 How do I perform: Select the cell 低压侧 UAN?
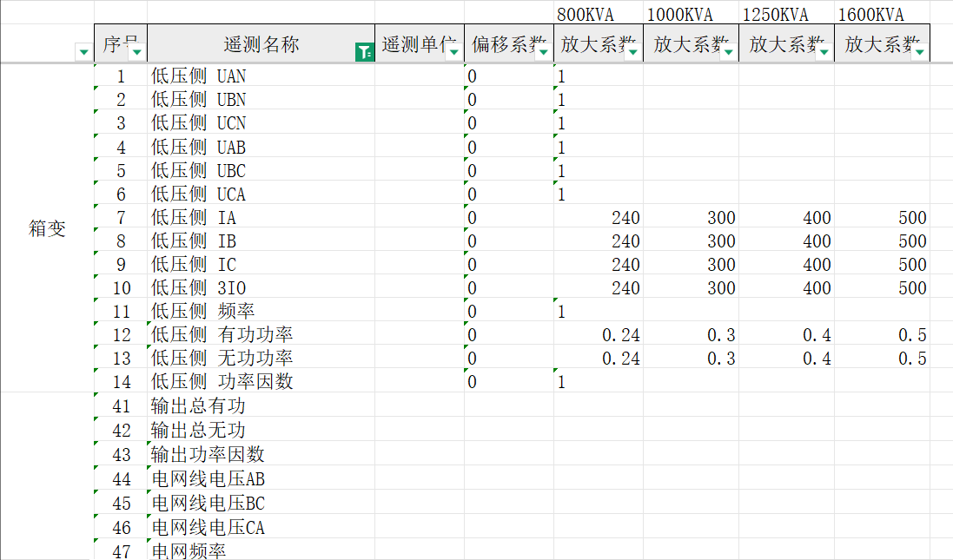coord(261,76)
